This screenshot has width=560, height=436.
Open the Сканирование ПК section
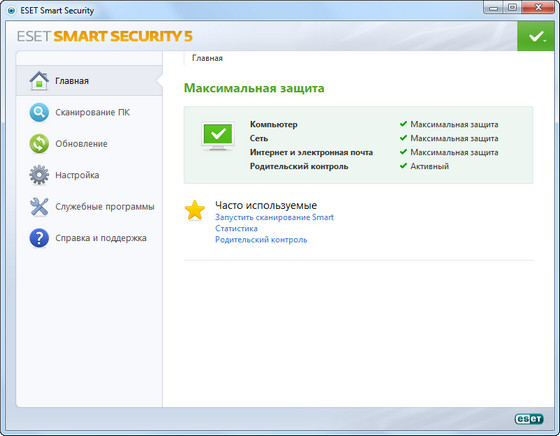92,112
